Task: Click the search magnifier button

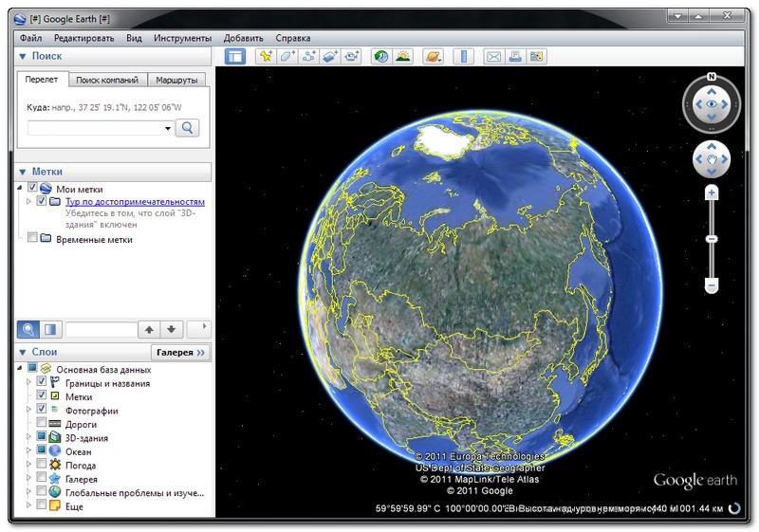Action: [x=187, y=128]
